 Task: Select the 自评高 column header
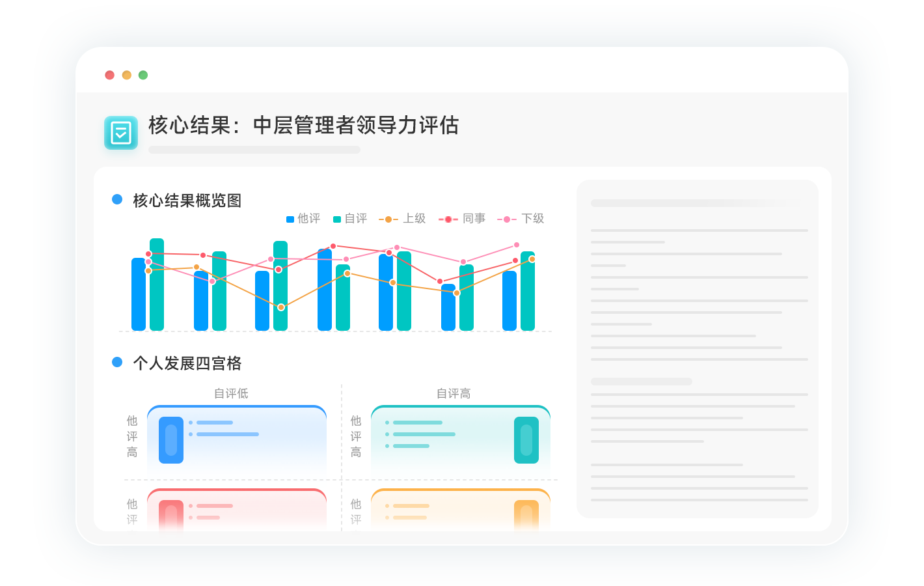(454, 393)
